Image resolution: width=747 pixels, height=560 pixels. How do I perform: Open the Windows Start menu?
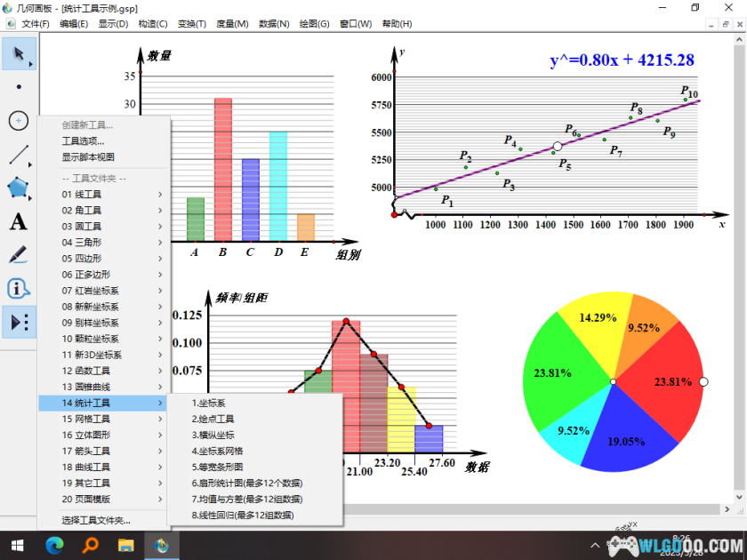click(x=17, y=545)
